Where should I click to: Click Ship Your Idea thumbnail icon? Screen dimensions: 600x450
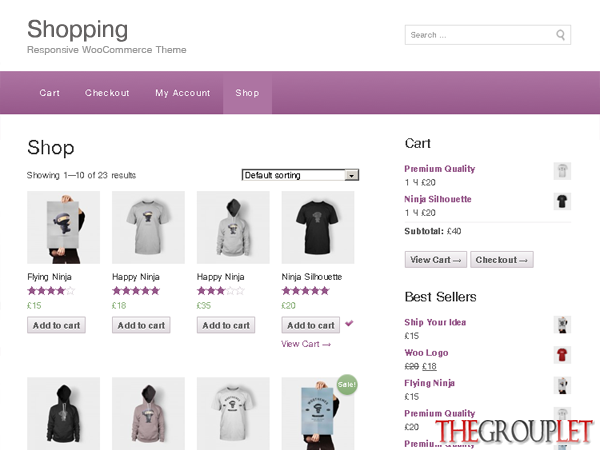pos(562,324)
